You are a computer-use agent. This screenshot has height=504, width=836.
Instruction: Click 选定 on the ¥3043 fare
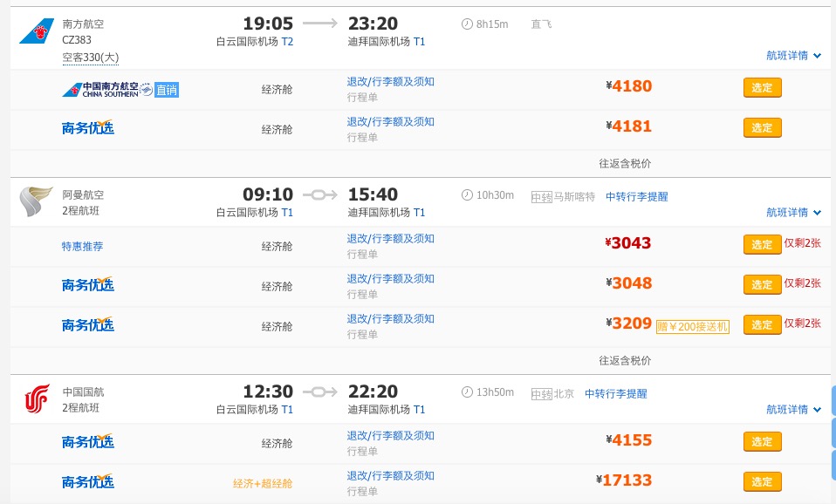[761, 244]
